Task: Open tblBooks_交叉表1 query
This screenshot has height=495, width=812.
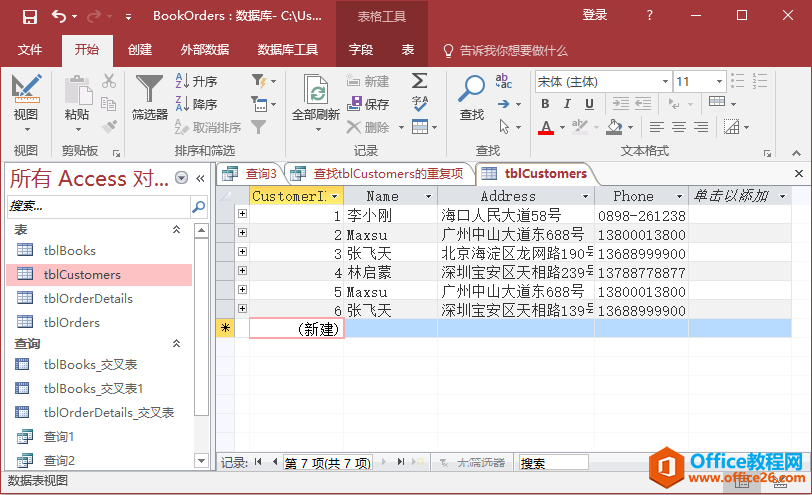Action: 93,389
